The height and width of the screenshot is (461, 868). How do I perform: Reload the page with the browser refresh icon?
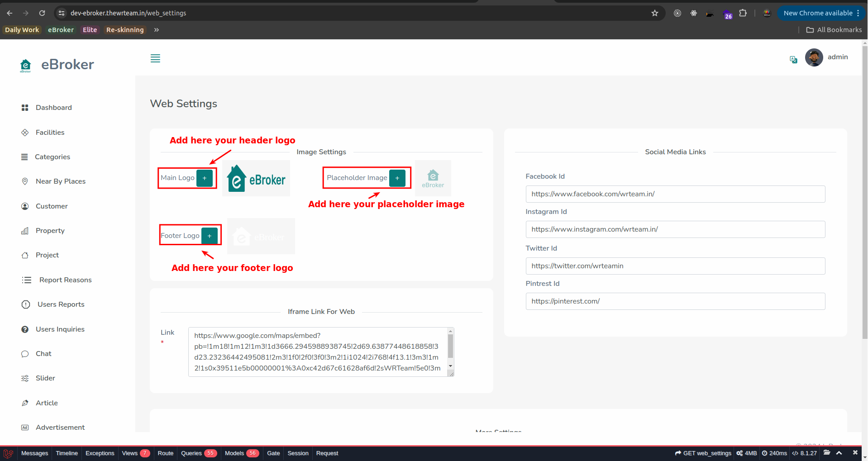pos(42,13)
